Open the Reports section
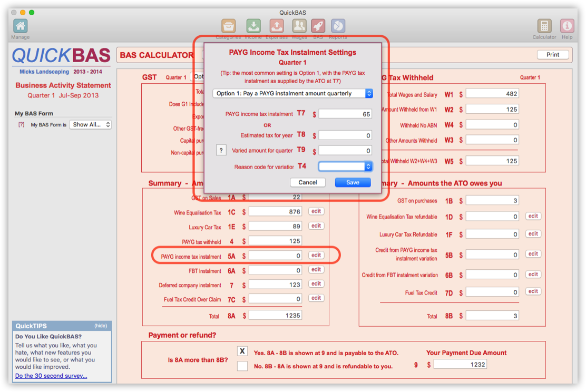 point(338,25)
